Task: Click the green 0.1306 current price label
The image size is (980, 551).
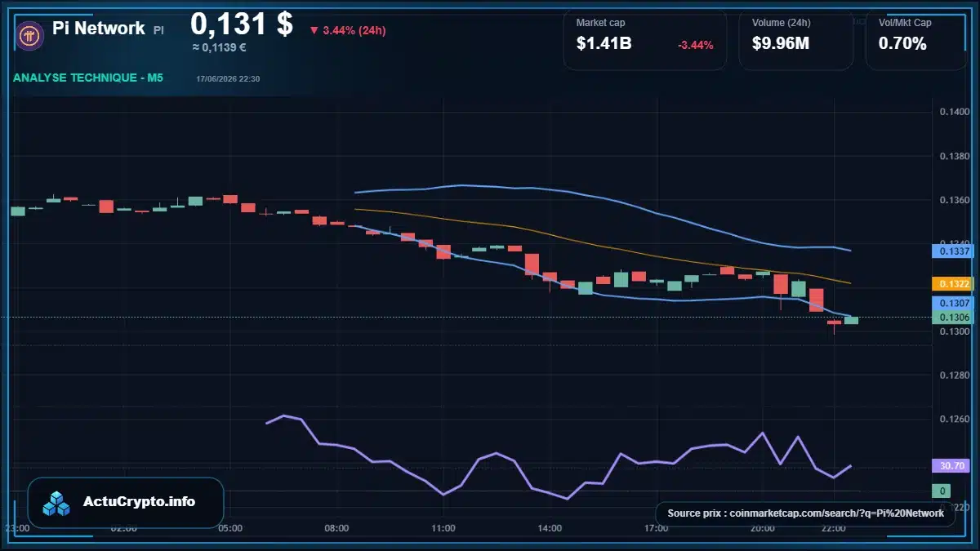Action: pos(954,317)
